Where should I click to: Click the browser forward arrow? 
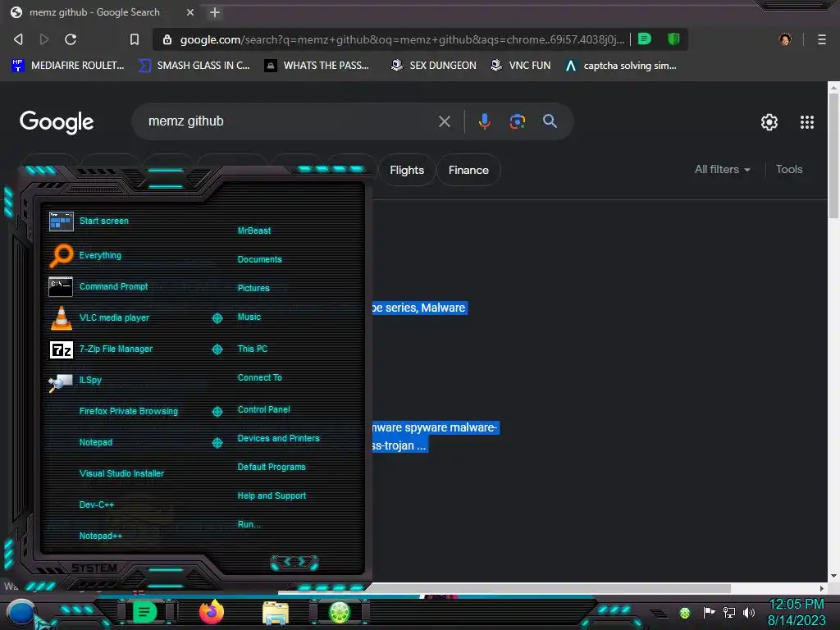click(x=44, y=39)
